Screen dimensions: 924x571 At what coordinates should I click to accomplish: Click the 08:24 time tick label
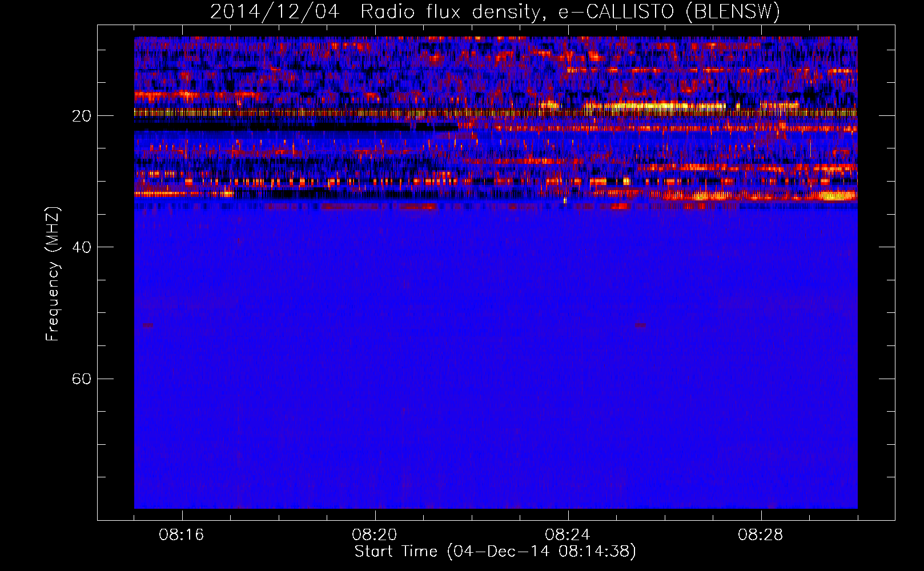click(568, 535)
